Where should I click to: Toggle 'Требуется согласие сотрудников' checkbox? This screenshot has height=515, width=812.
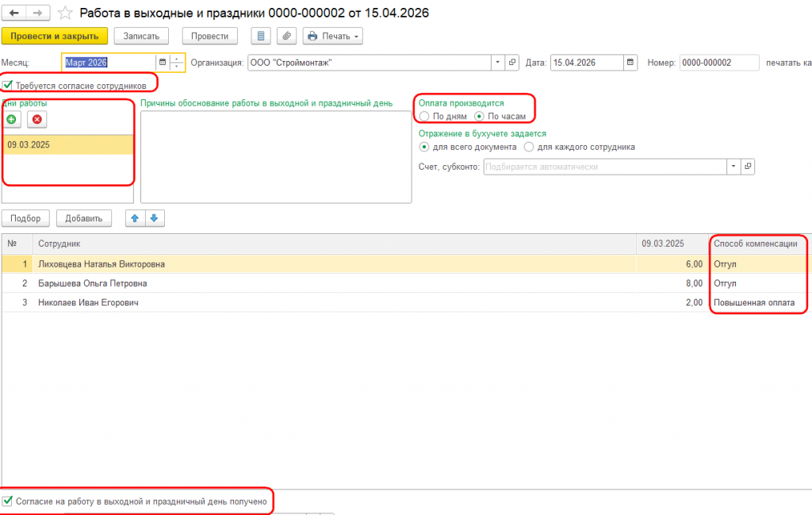point(8,85)
